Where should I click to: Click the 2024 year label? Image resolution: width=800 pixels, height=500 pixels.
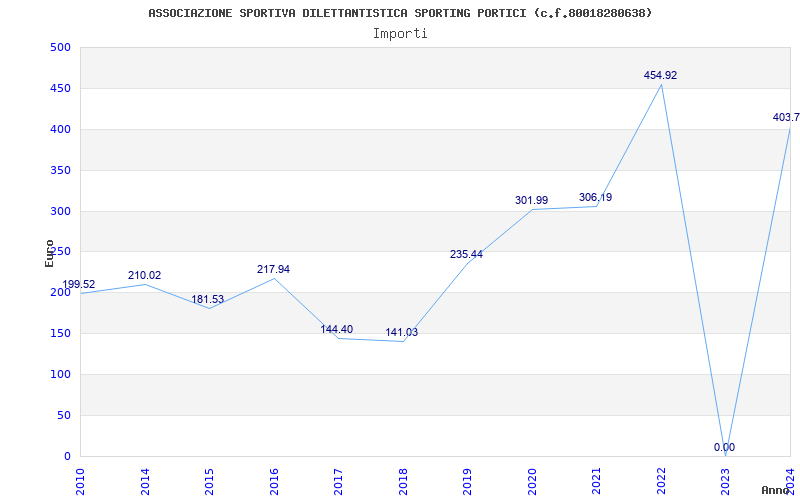pyautogui.click(x=791, y=481)
